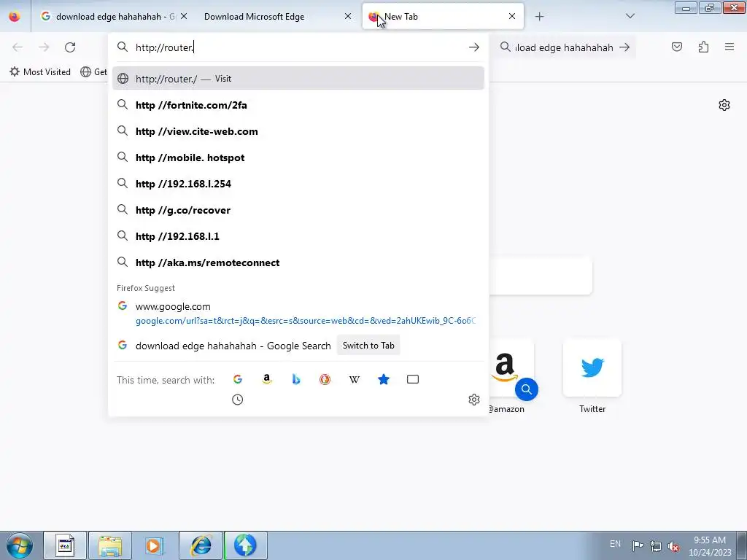Image resolution: width=747 pixels, height=560 pixels.
Task: Choose 192.168.l.1 suggestion
Action: tap(298, 236)
